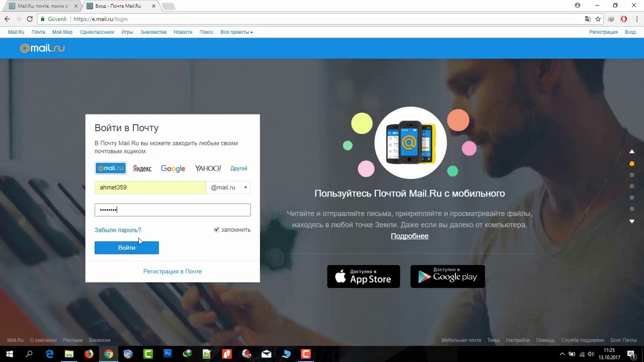The height and width of the screenshot is (362, 644).
Task: Click the mobile phones illustration circle
Action: [411, 142]
